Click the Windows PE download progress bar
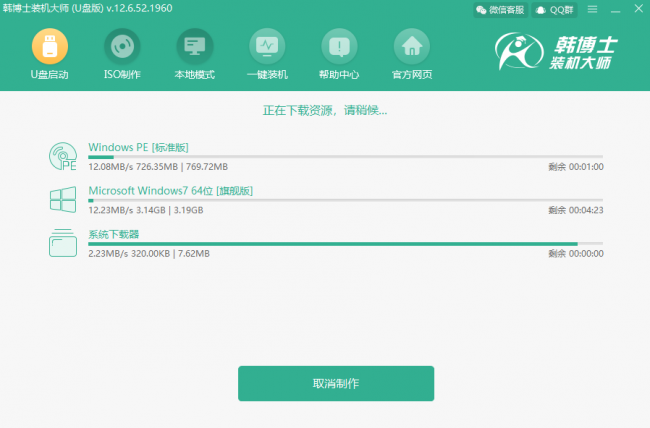Image resolution: width=650 pixels, height=428 pixels. tap(345, 157)
